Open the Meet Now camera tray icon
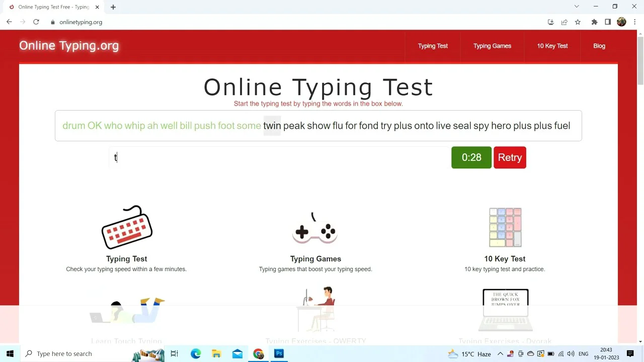The image size is (644, 362). tap(521, 354)
